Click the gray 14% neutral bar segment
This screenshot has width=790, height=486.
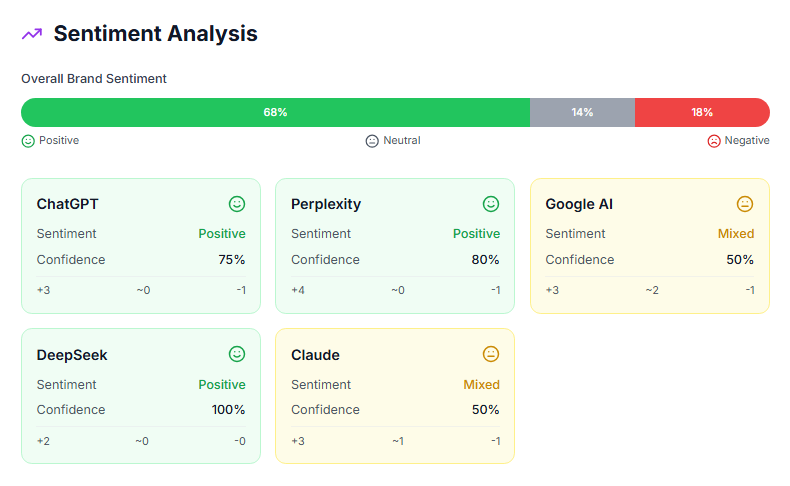tap(582, 112)
